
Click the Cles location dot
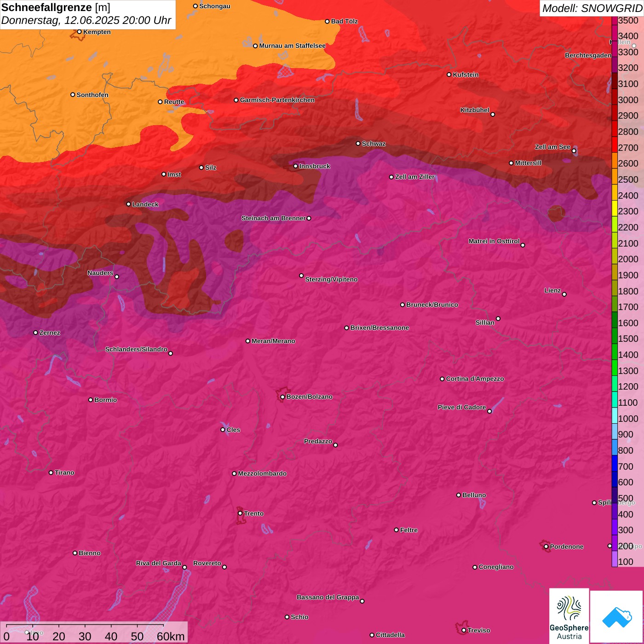click(x=223, y=430)
